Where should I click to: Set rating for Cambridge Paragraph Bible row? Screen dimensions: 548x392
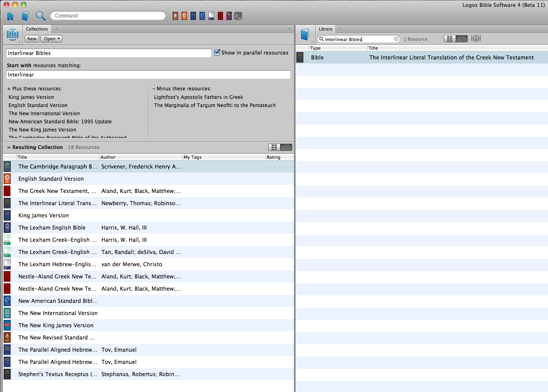pyautogui.click(x=280, y=166)
